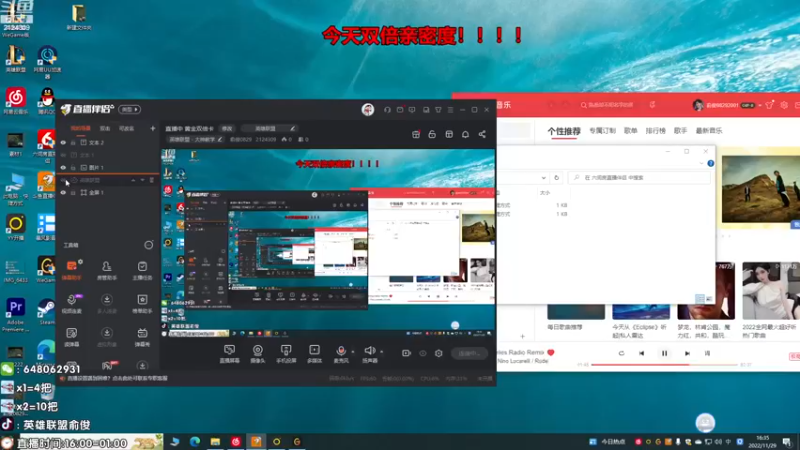Toggle visibility of 全屏 1 source
Image resolution: width=800 pixels, height=450 pixels.
[x=63, y=192]
